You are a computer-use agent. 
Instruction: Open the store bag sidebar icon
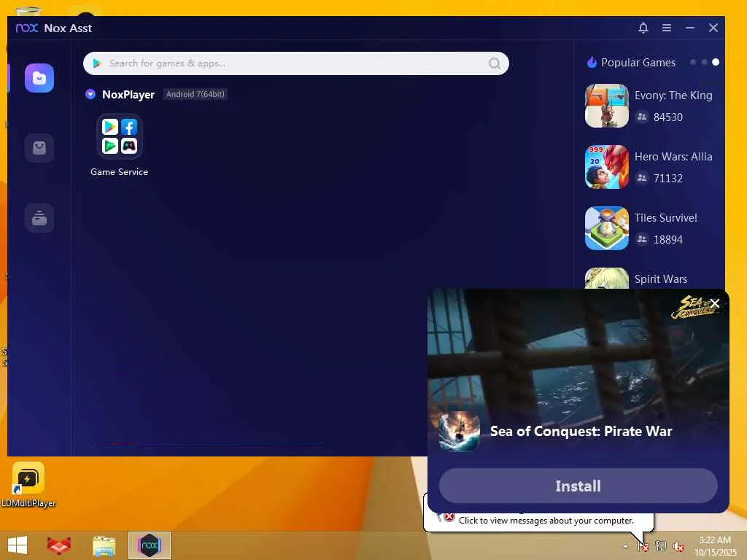[39, 147]
